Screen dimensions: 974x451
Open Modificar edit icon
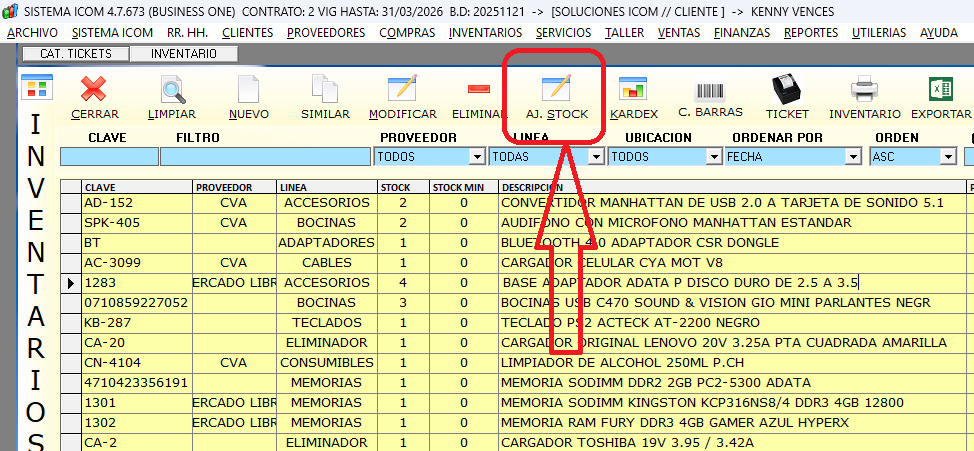402,90
